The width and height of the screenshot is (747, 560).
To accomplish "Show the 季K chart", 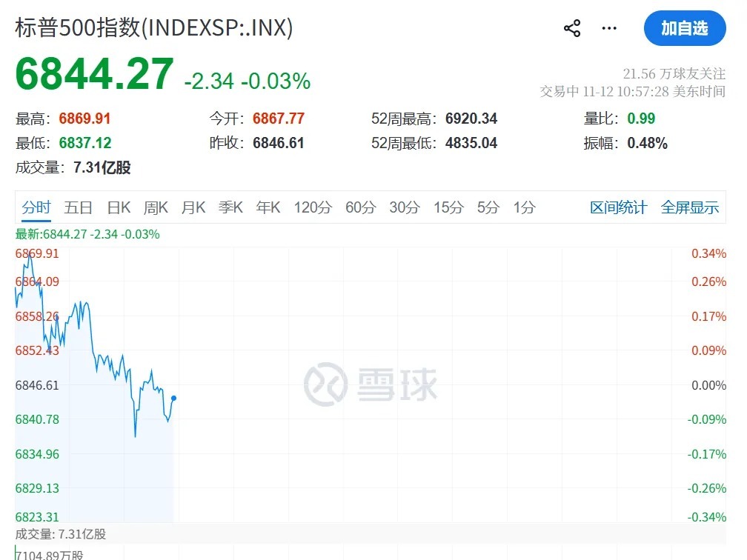I will point(230,207).
